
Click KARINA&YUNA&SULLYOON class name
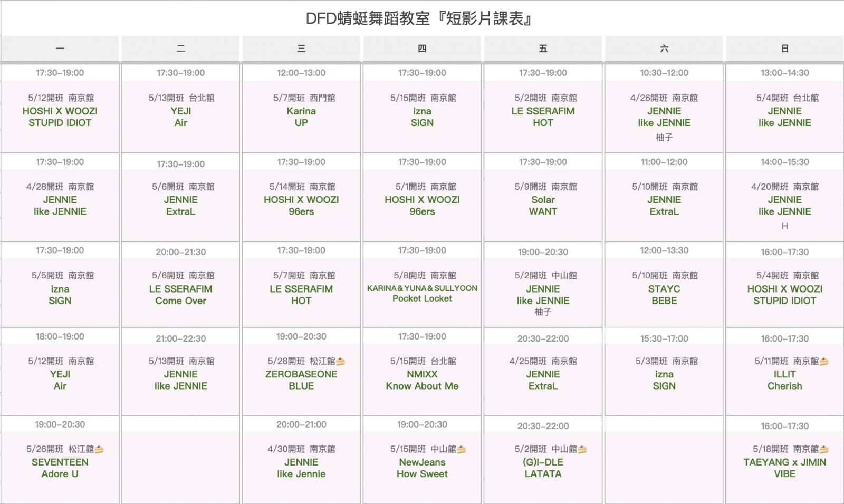(422, 288)
